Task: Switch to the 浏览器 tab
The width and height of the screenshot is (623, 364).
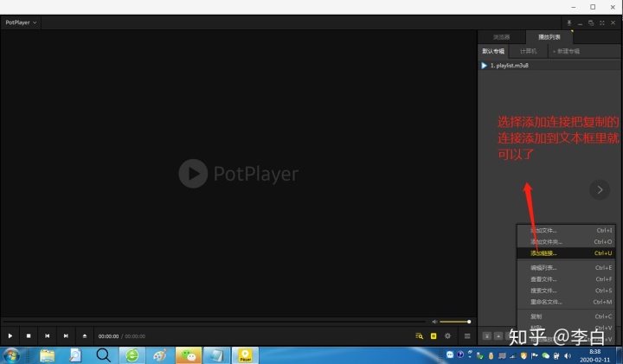Action: point(501,37)
